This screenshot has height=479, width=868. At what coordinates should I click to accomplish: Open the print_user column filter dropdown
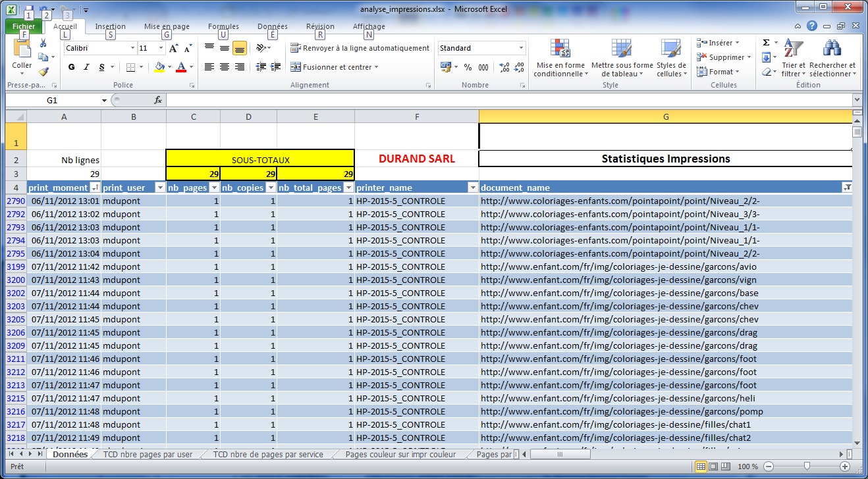pyautogui.click(x=159, y=188)
